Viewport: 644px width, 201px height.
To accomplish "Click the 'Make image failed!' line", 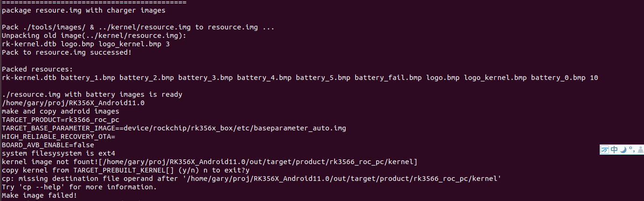I will click(x=40, y=195).
